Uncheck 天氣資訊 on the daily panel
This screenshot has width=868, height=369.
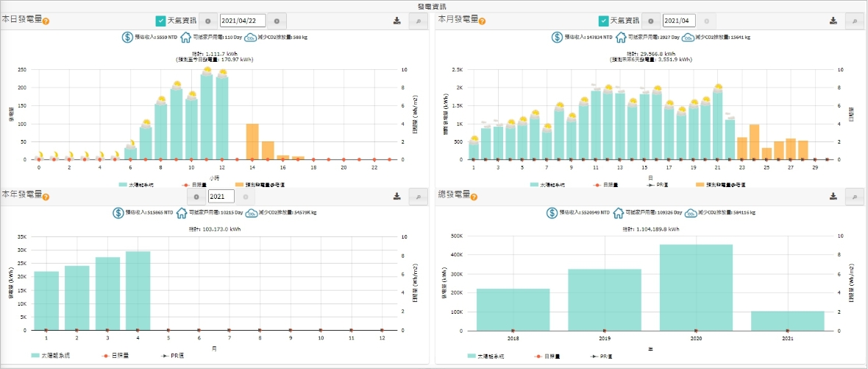click(160, 21)
